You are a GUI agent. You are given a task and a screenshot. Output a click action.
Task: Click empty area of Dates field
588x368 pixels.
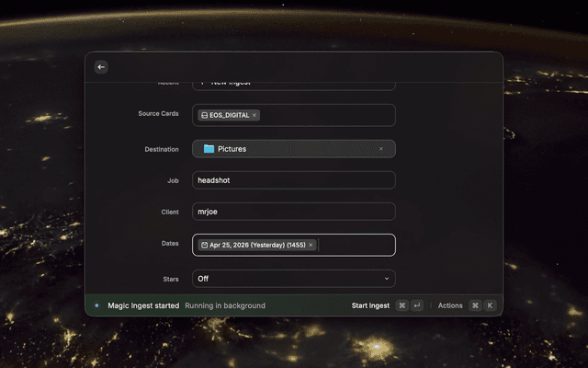coord(356,245)
